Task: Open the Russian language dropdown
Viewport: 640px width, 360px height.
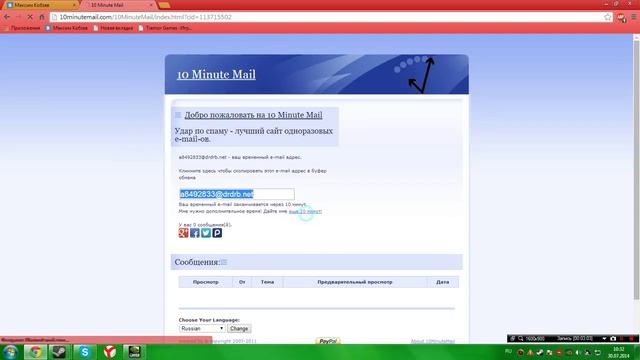Action: pyautogui.click(x=202, y=329)
